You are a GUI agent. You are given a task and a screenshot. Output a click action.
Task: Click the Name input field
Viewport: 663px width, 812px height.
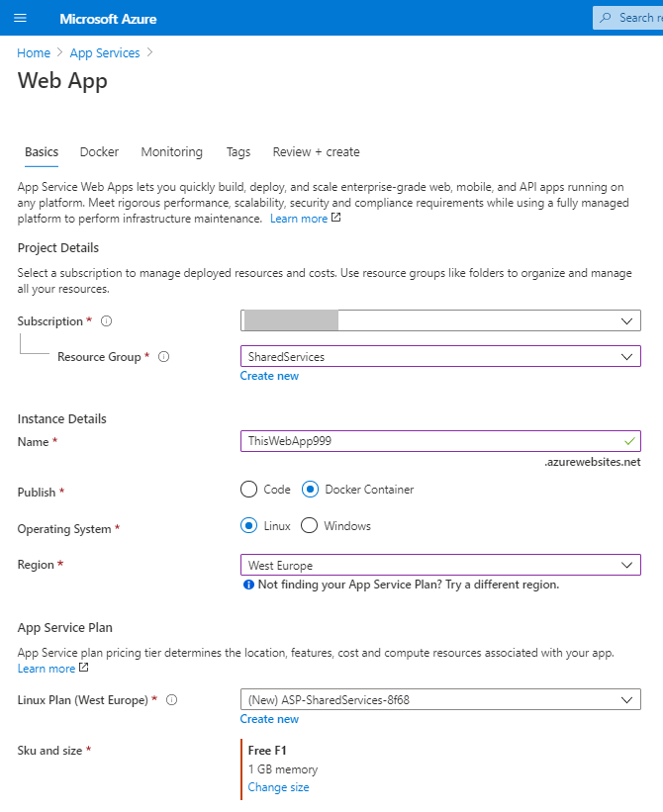440,441
